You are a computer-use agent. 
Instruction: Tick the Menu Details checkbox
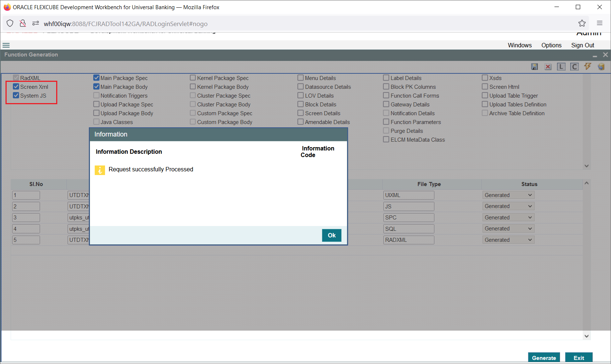(x=301, y=78)
